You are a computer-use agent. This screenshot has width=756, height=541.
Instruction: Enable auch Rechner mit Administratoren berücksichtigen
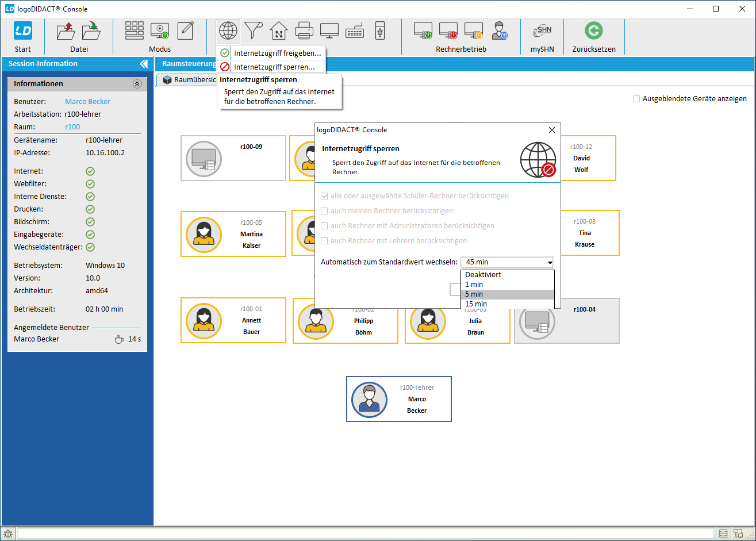point(324,226)
